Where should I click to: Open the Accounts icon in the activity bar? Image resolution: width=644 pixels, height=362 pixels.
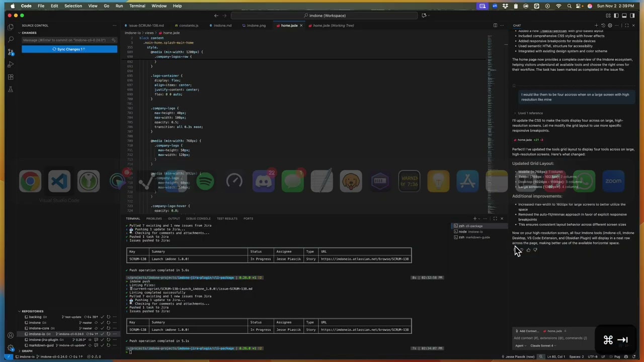pos(11,335)
